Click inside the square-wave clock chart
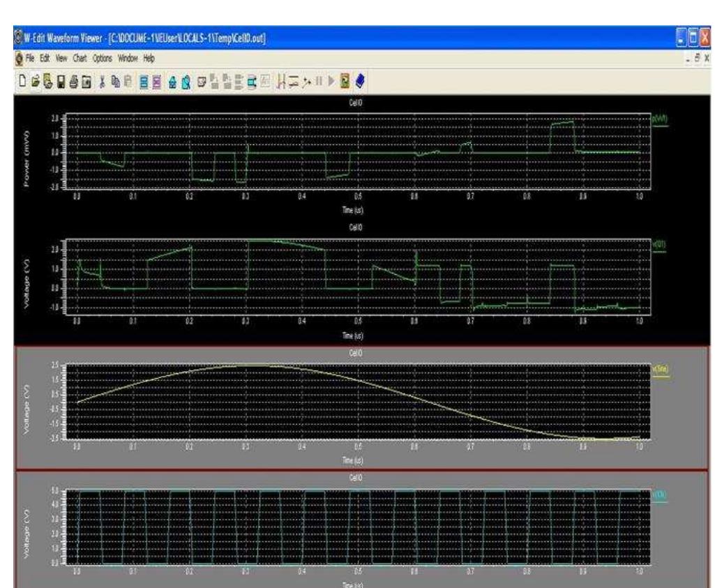The width and height of the screenshot is (715, 588). point(358,527)
